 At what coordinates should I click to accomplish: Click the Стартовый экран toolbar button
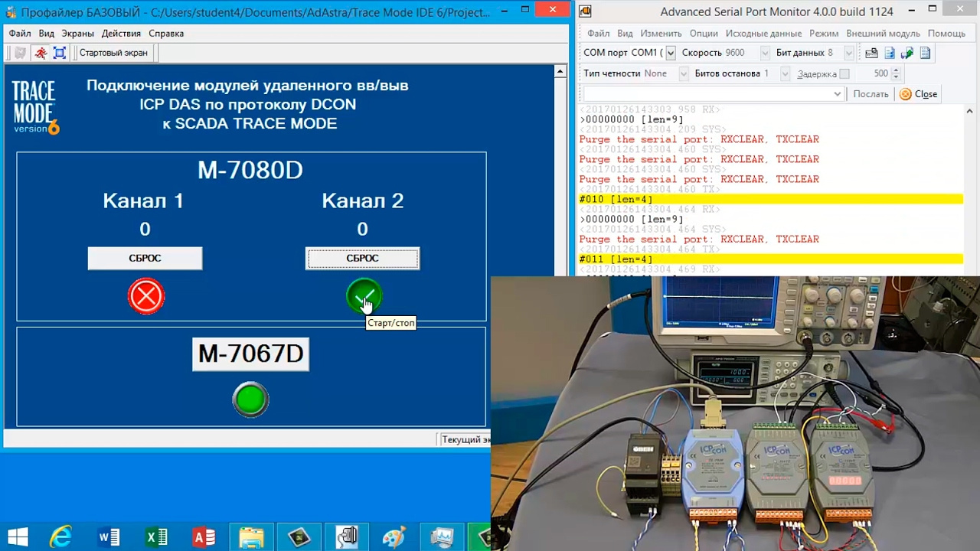pyautogui.click(x=113, y=53)
